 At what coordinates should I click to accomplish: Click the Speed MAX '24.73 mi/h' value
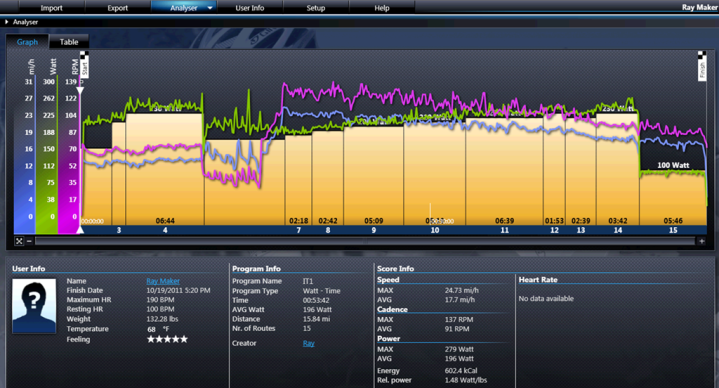click(462, 290)
